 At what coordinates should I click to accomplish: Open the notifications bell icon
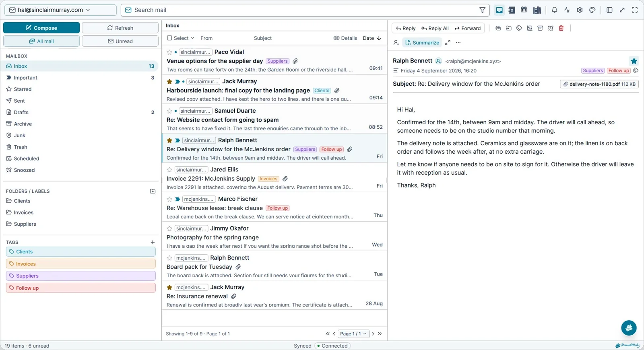click(554, 10)
